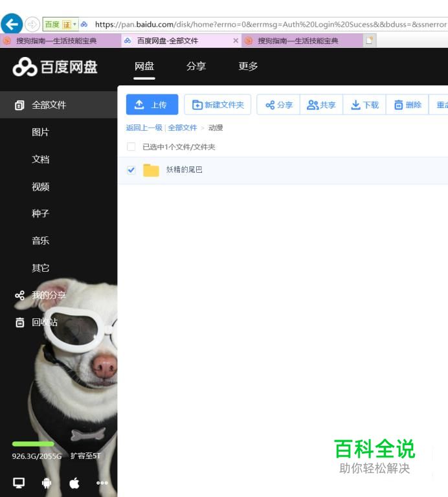Open the 妖精的尾巴 folder name
This screenshot has height=497, width=448.
[x=185, y=170]
